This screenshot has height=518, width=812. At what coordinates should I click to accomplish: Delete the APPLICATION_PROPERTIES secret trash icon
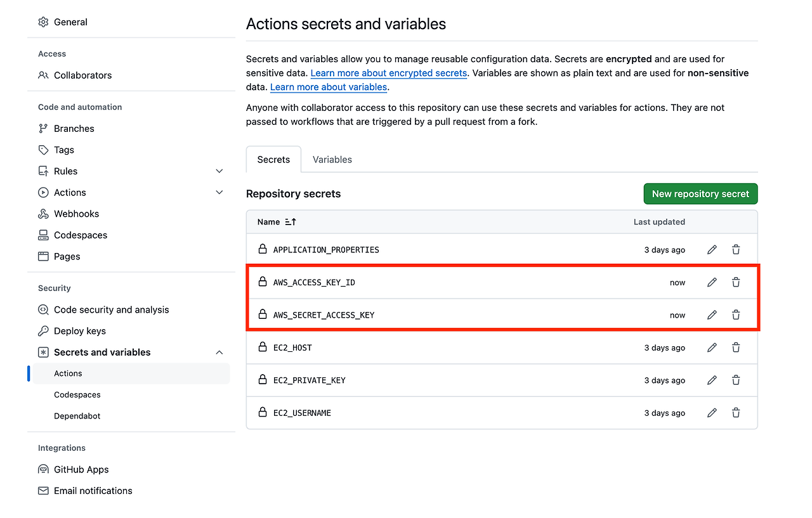coord(736,250)
